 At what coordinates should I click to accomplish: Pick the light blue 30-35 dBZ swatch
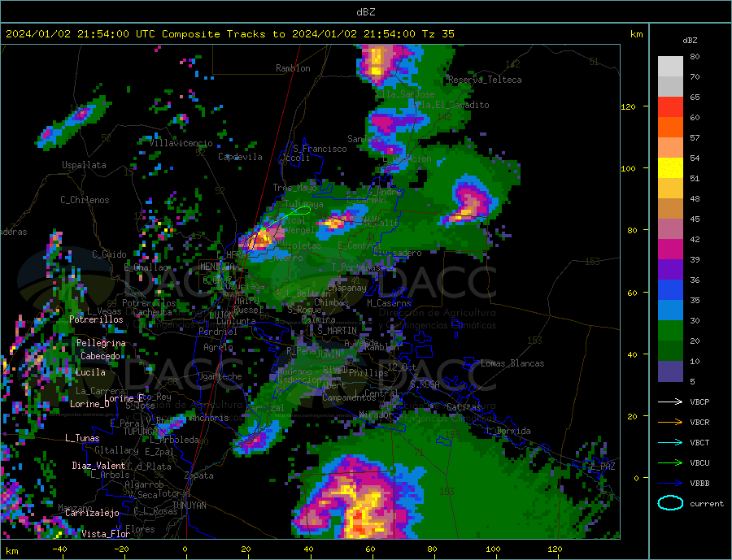click(x=670, y=310)
